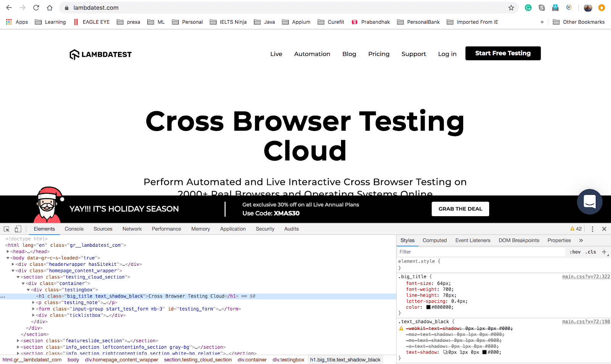Click the Grammarly extension icon
The image size is (611, 364).
pyautogui.click(x=528, y=7)
